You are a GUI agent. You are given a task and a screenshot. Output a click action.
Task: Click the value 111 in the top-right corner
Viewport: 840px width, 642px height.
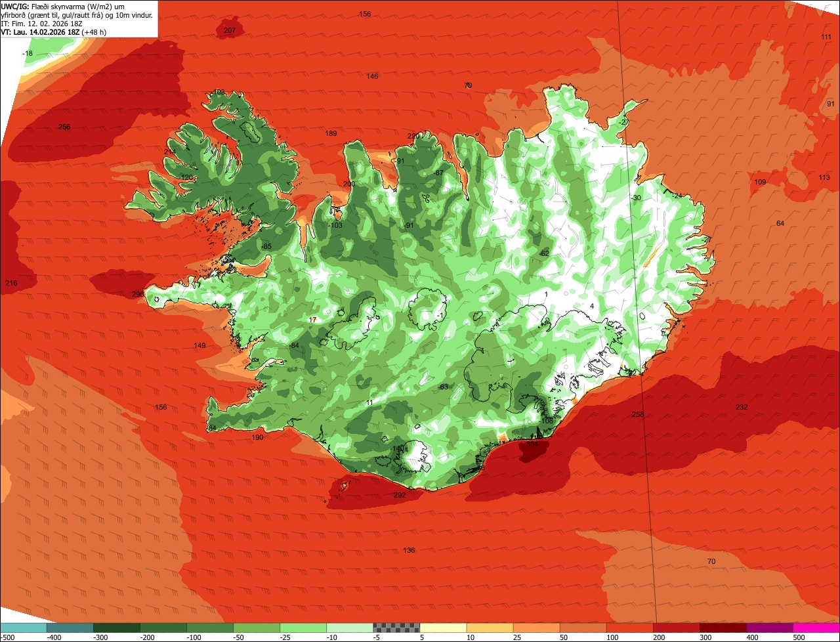tap(826, 37)
